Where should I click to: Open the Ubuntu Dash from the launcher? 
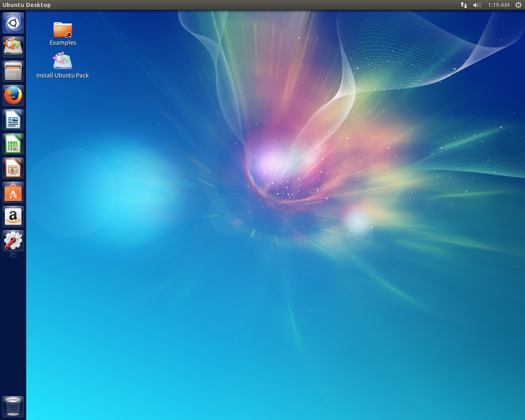[x=13, y=23]
